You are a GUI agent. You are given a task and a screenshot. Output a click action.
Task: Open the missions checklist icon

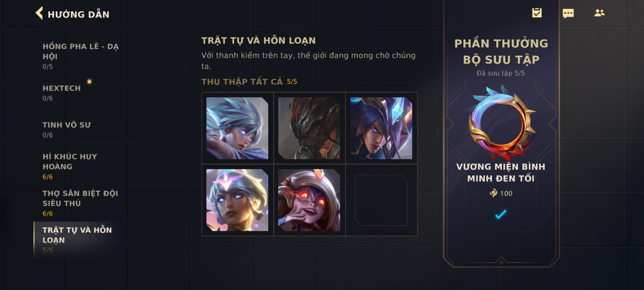pos(537,13)
